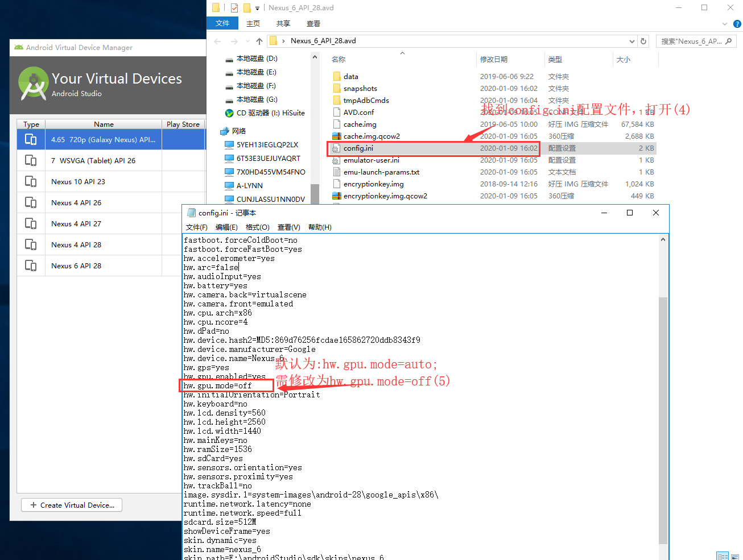Click the hw.gpu.mode=off line in Notepad
The width and height of the screenshot is (743, 560).
pos(217,385)
